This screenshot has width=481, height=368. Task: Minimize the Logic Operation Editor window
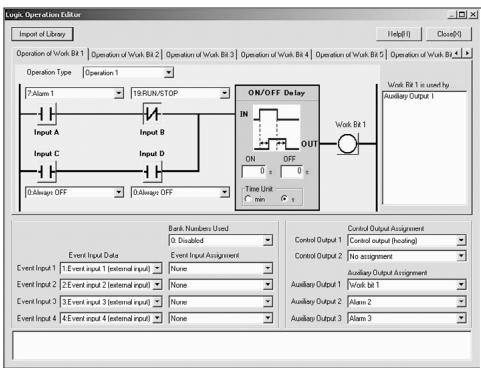452,14
